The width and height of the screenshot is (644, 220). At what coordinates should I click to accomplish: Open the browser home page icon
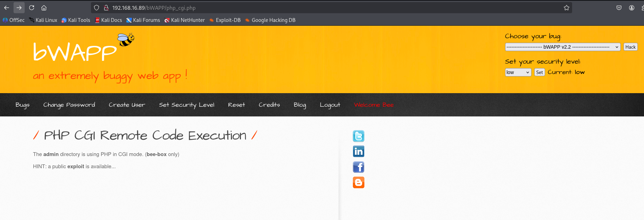44,8
